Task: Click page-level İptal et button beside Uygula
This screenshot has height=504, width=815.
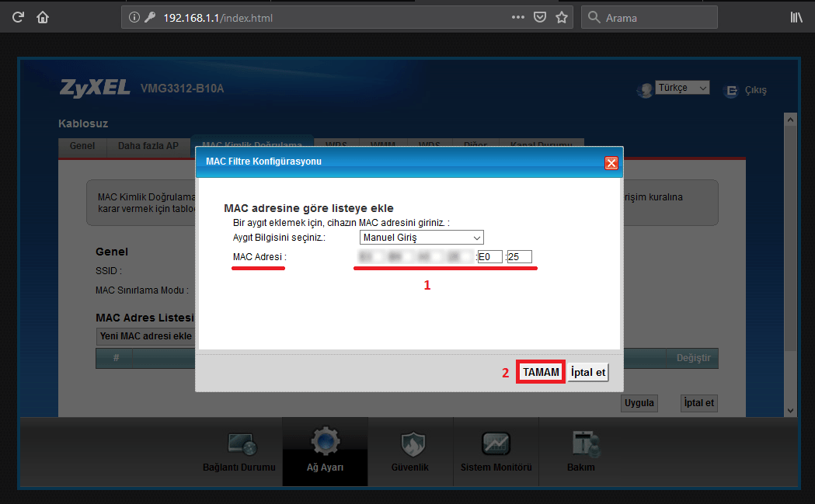Action: pos(699,403)
